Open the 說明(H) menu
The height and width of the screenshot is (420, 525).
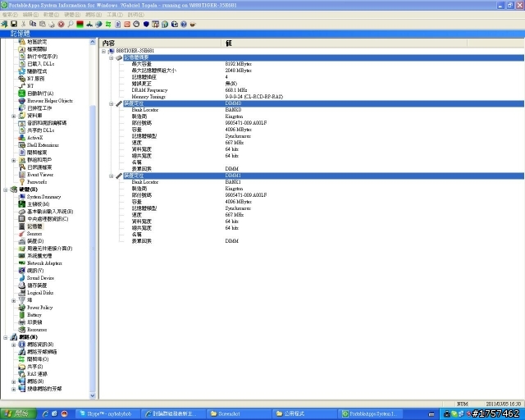pyautogui.click(x=135, y=15)
